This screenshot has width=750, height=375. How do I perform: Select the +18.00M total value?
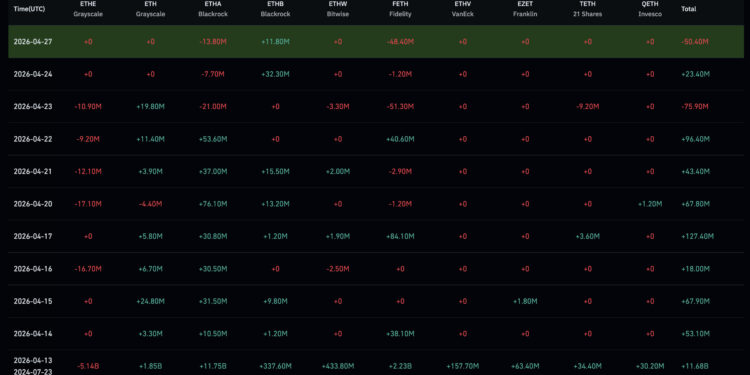695,269
